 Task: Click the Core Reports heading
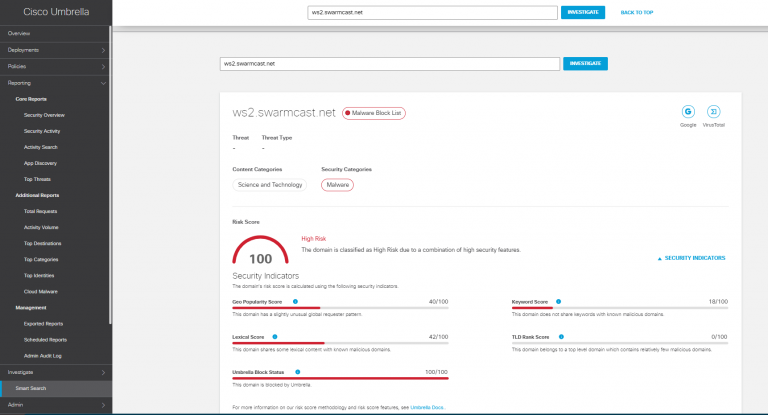point(31,99)
